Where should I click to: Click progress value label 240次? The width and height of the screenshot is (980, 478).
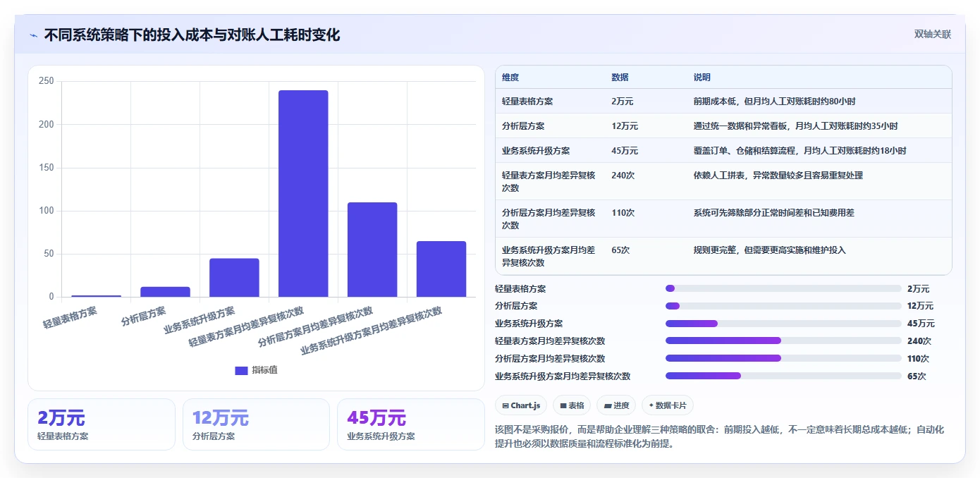coord(919,341)
